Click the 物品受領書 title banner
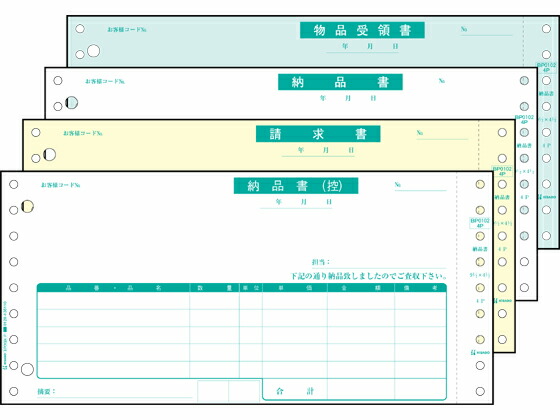This screenshot has height=420, width=560. coord(362,30)
